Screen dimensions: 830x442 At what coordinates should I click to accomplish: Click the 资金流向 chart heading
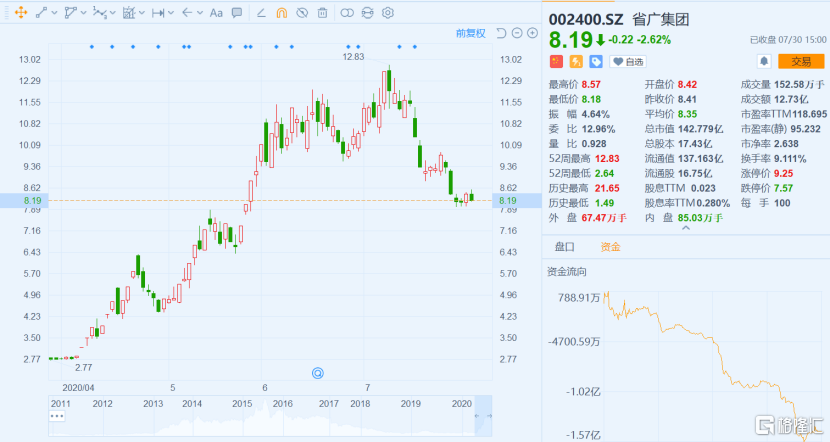tap(566, 272)
